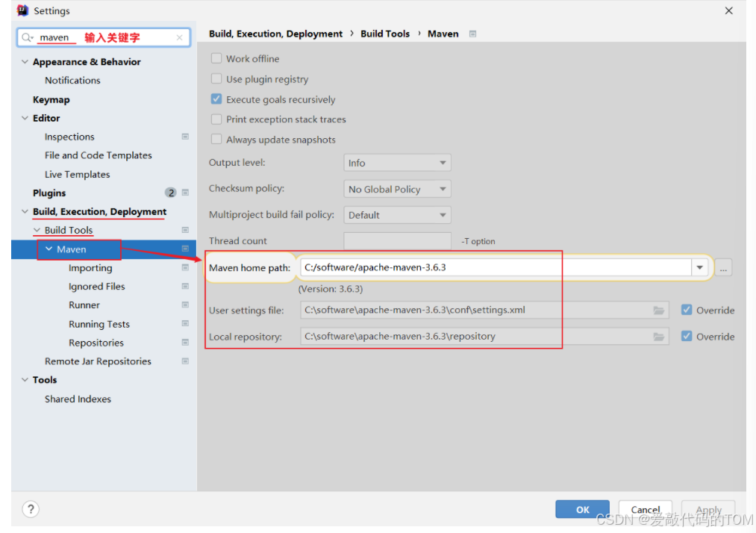Open Multiproject build fail policy dropdown

click(x=397, y=215)
